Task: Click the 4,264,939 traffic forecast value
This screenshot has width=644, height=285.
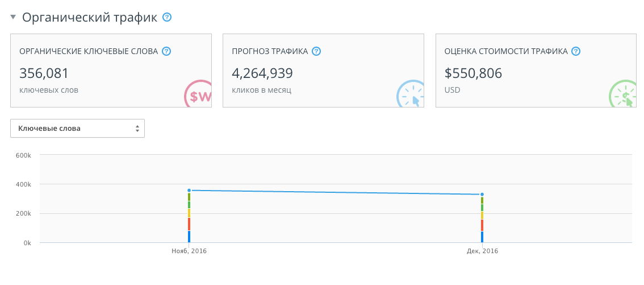Action: 262,73
